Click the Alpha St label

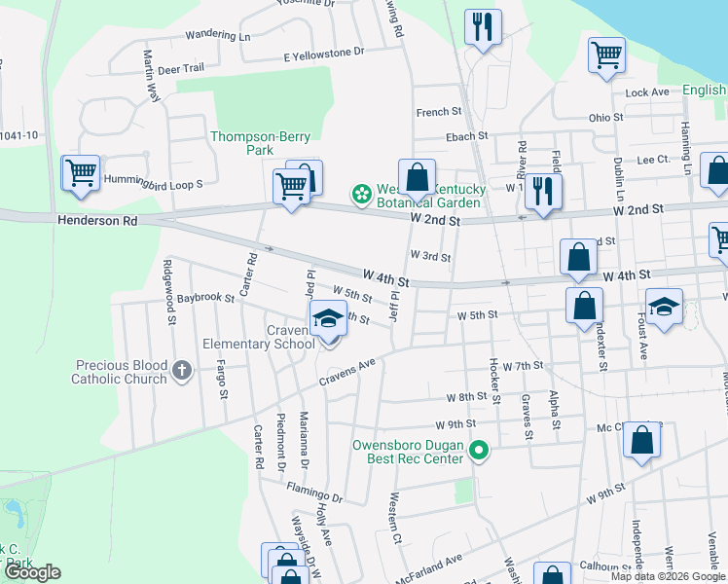[x=555, y=409]
